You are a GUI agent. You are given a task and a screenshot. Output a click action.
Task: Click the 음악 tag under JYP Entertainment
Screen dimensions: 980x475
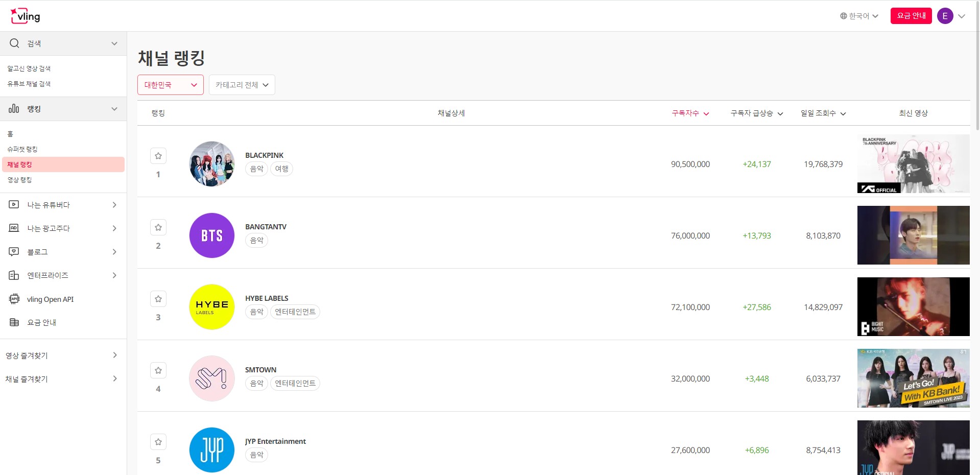point(256,455)
